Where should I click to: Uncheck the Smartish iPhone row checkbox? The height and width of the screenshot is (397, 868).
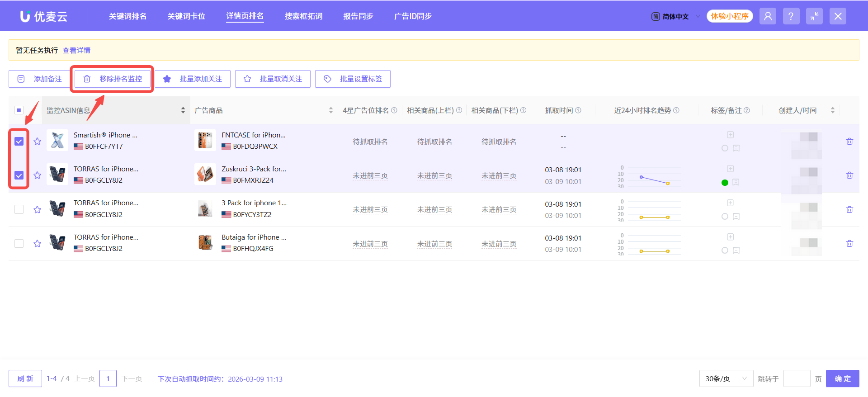(x=19, y=142)
